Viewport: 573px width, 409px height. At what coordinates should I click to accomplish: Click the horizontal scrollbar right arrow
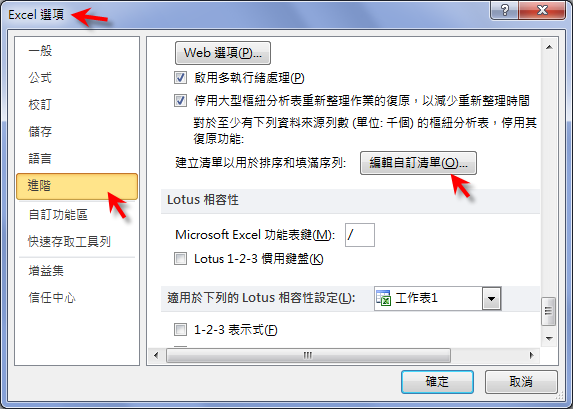point(531,355)
